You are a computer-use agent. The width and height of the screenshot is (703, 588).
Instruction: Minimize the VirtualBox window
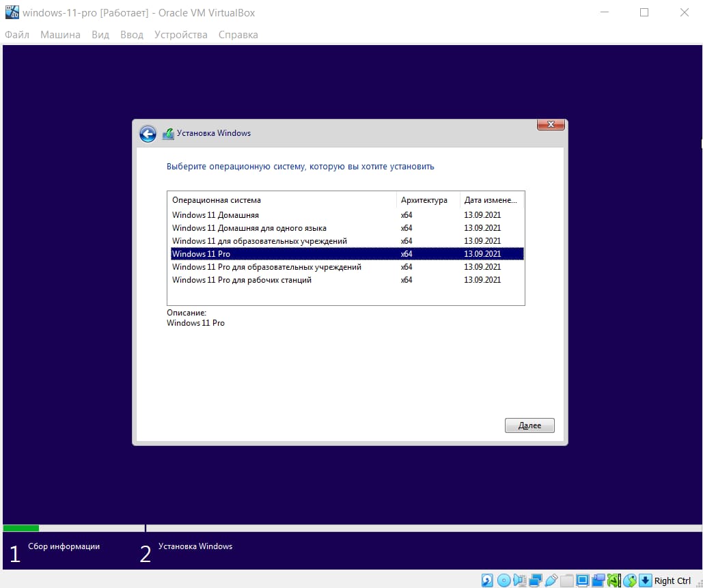605,12
